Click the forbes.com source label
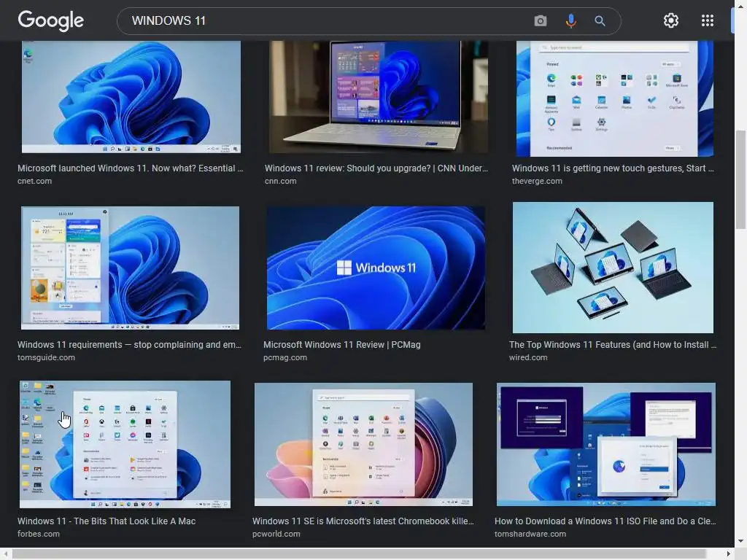This screenshot has width=747, height=560. [39, 534]
